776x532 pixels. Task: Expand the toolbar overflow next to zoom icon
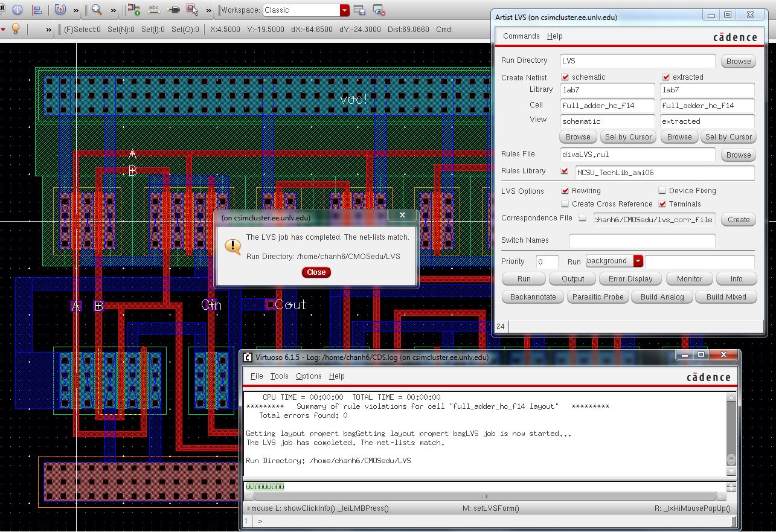pyautogui.click(x=113, y=10)
